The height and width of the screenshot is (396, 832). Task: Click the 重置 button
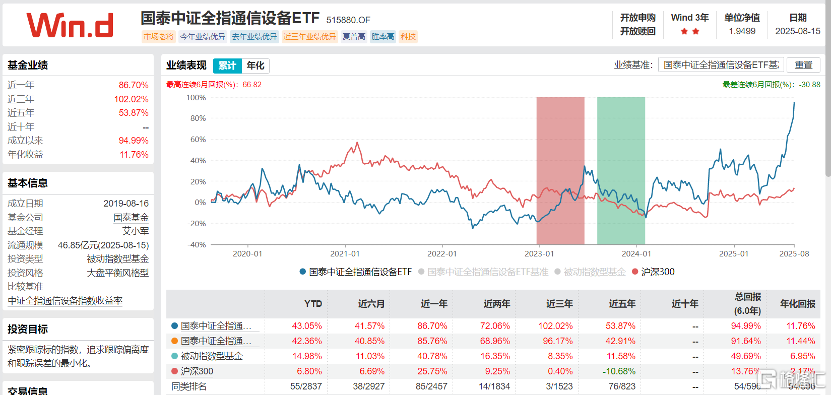click(x=803, y=65)
